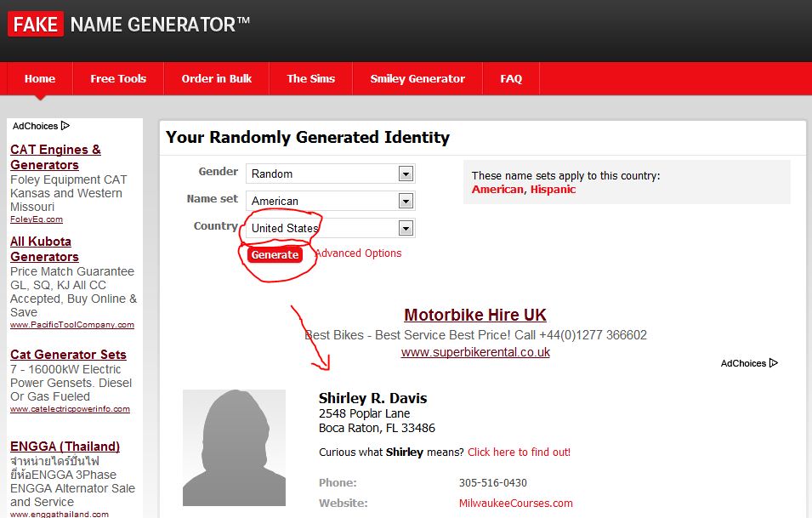812x518 pixels.
Task: Open The Sims tab
Action: (310, 78)
